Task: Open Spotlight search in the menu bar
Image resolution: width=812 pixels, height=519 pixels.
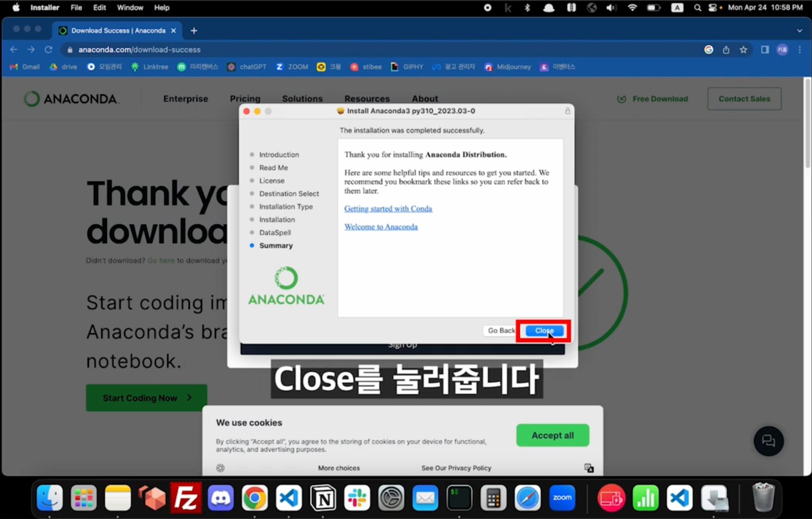Action: tap(697, 8)
